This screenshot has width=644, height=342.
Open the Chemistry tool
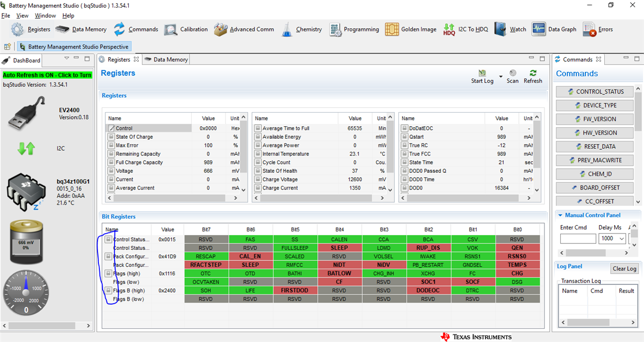point(301,29)
